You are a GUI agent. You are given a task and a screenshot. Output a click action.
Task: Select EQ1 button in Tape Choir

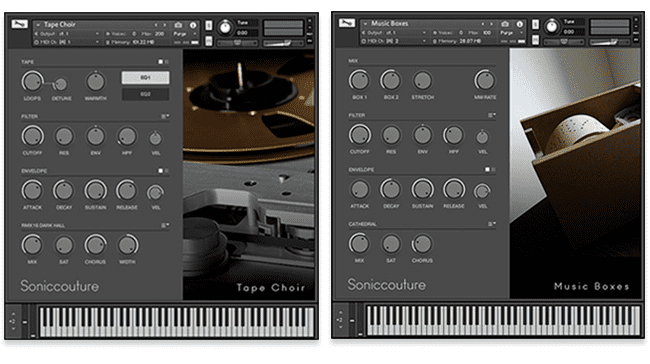(x=145, y=78)
